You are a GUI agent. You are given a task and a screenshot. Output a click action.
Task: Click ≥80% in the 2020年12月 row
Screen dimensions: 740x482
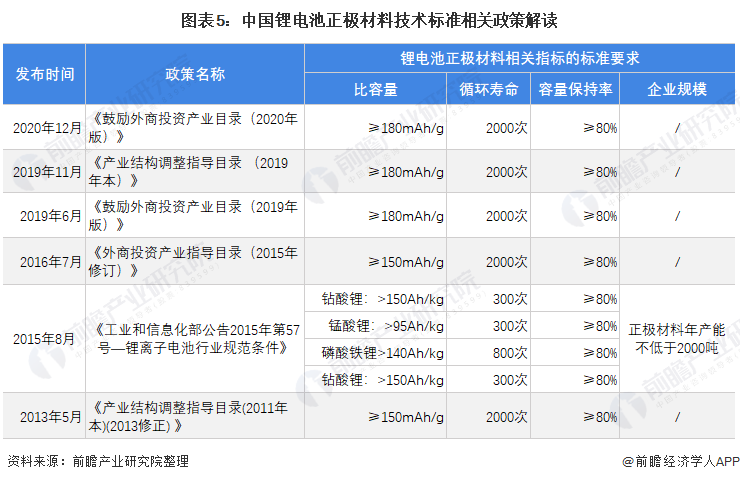600,128
